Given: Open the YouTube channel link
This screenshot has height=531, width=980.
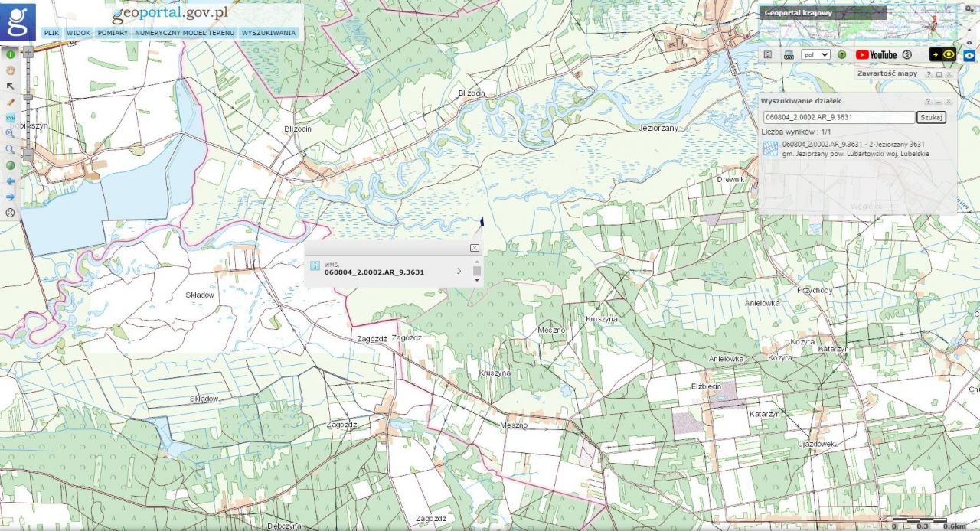Looking at the screenshot, I should [876, 55].
